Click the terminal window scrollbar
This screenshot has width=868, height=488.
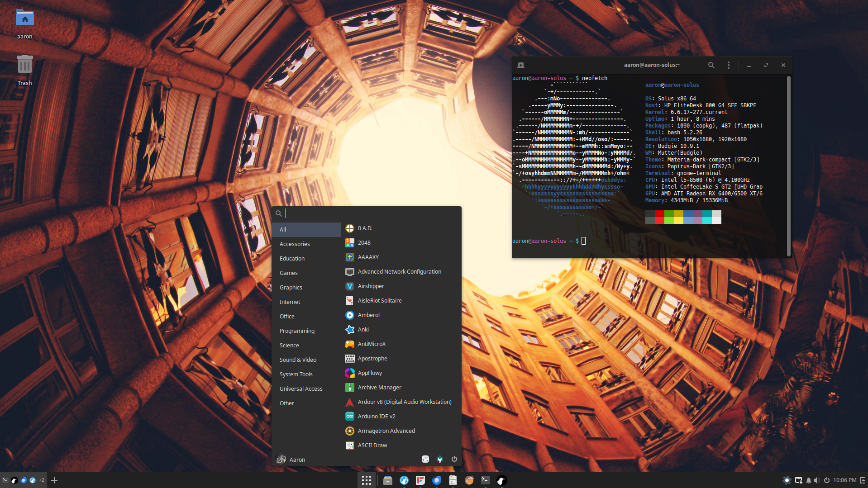tap(789, 166)
